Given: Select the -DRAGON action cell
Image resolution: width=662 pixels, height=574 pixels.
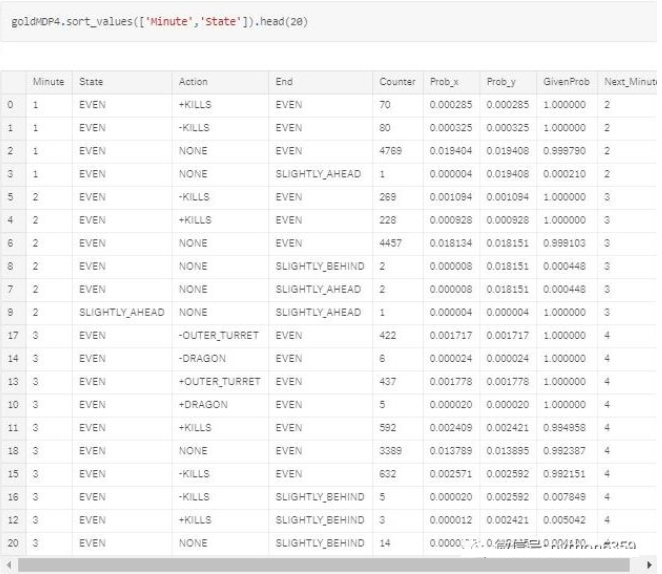Looking at the screenshot, I should click(202, 358).
